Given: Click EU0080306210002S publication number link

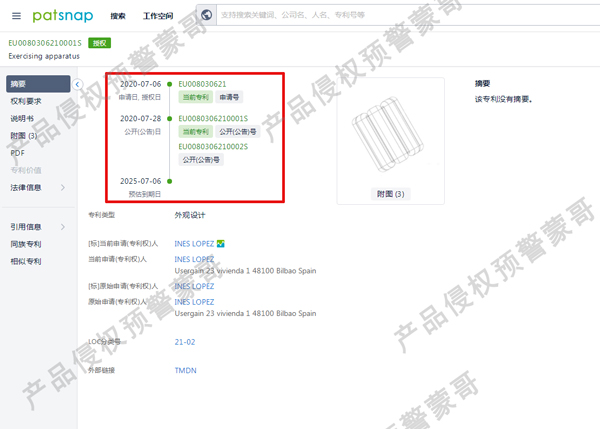Looking at the screenshot, I should [x=213, y=146].
